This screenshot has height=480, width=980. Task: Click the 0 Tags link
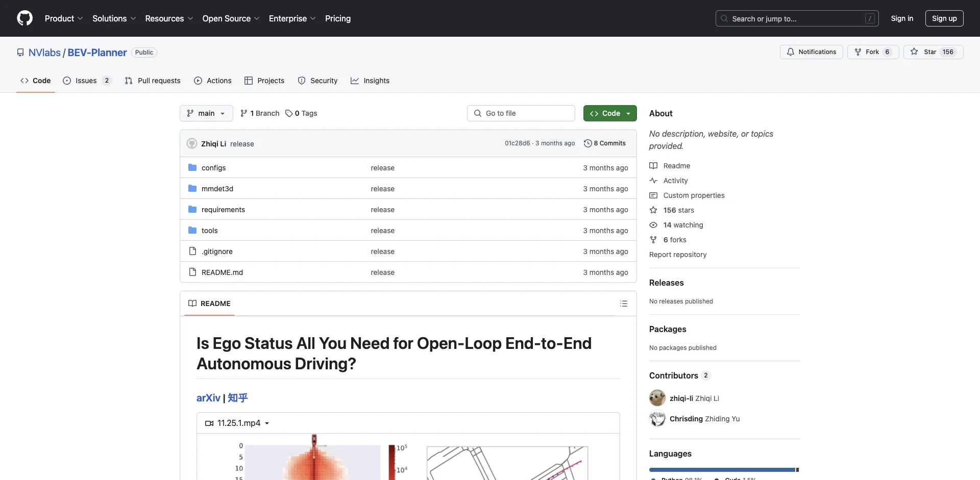pos(301,113)
